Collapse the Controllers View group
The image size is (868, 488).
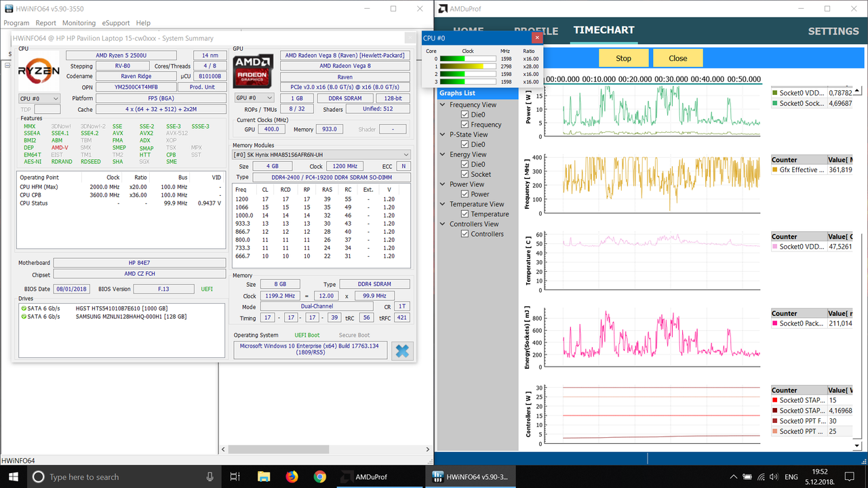click(x=443, y=224)
